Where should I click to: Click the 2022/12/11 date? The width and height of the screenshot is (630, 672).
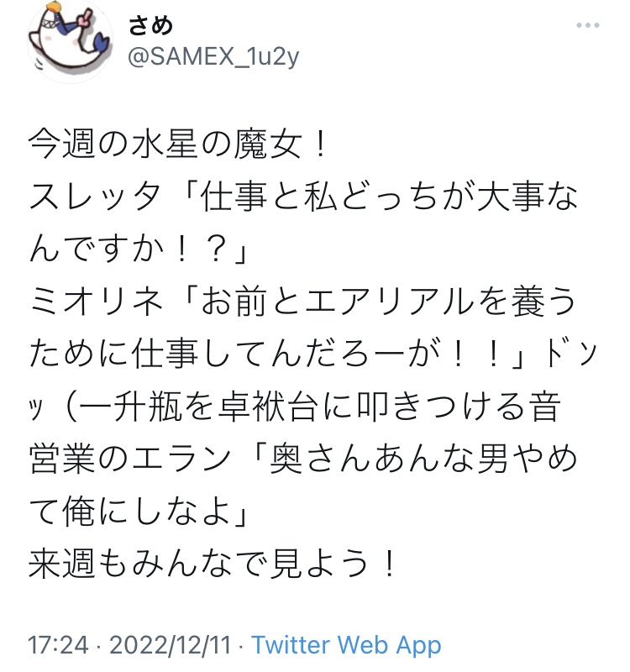tap(171, 645)
